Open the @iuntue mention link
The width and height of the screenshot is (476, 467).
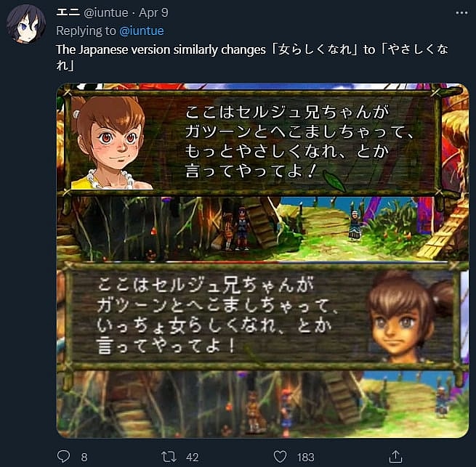click(142, 31)
